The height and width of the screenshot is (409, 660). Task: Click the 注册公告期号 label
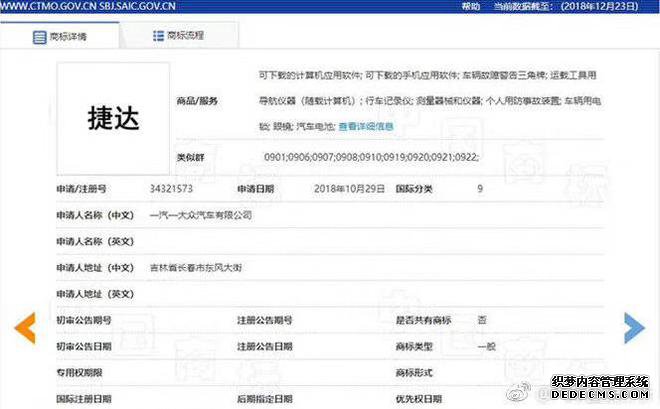(265, 320)
